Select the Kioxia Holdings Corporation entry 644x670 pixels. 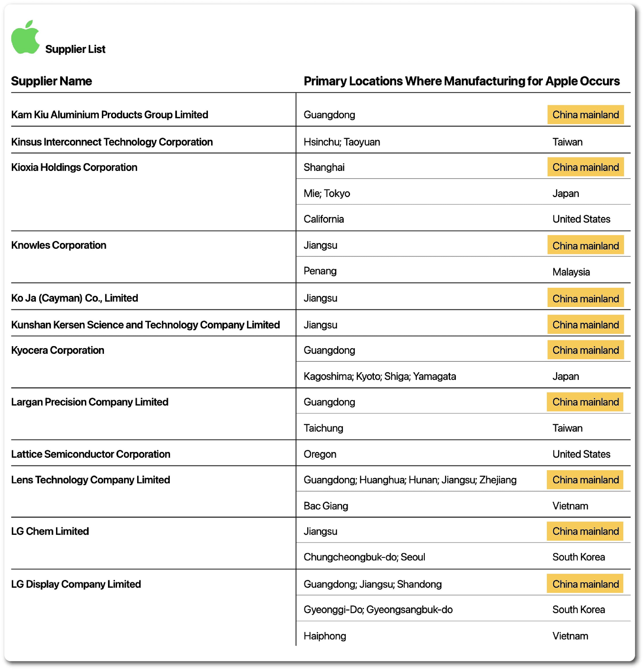coord(74,167)
